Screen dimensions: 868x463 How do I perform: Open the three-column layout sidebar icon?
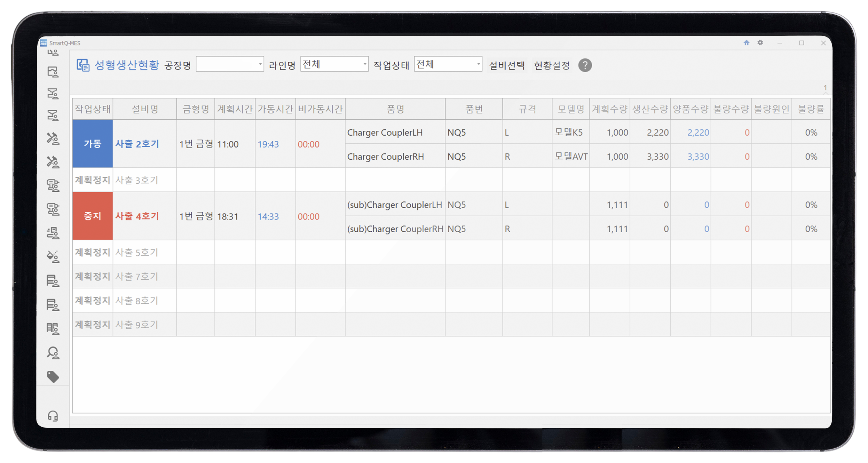tap(53, 328)
